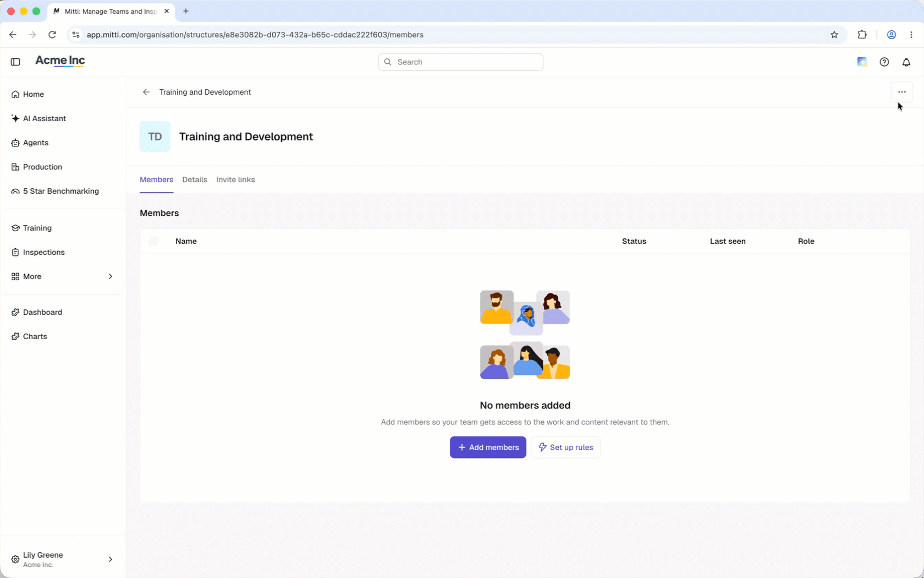
Task: Go to Agents in the sidebar
Action: [30, 143]
